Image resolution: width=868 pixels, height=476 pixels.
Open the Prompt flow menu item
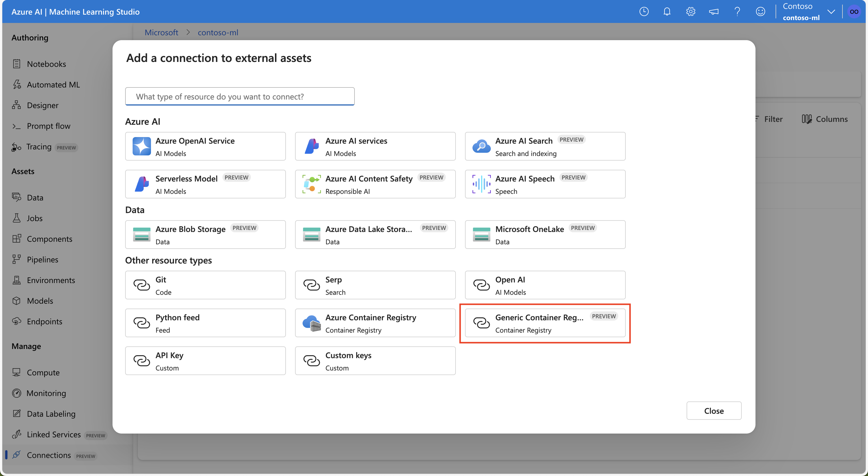[x=49, y=125]
